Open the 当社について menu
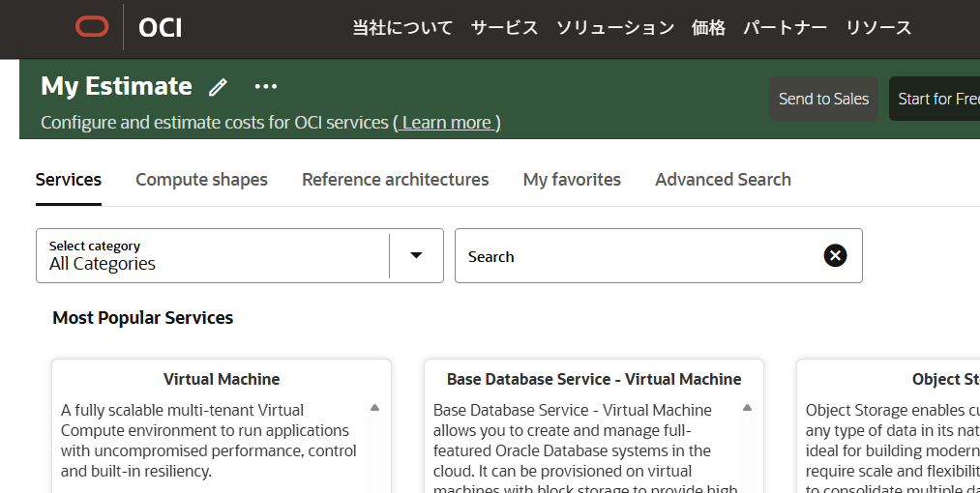The height and width of the screenshot is (493, 980). [x=402, y=27]
